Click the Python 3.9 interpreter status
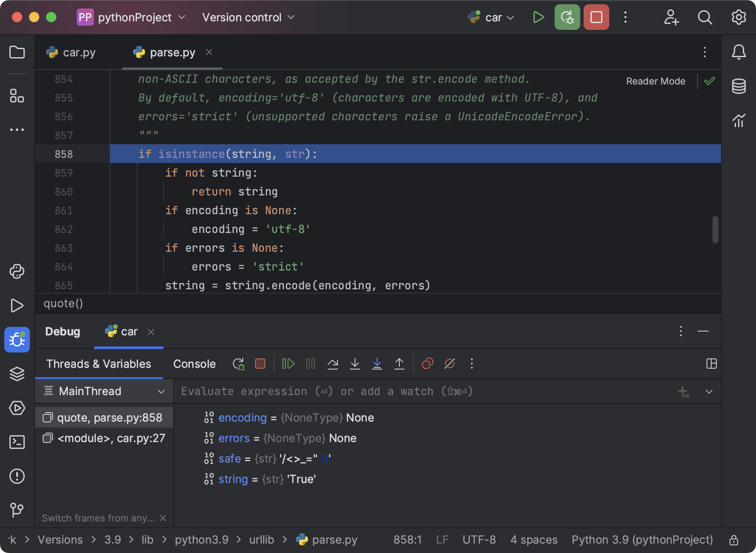 (642, 540)
